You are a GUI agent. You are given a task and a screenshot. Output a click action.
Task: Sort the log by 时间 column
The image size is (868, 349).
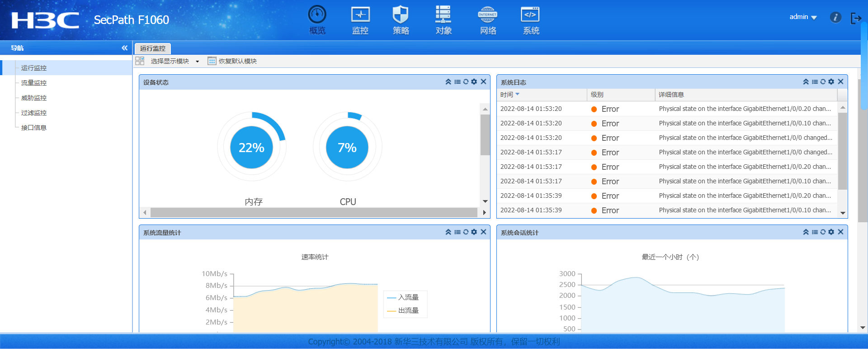pyautogui.click(x=509, y=95)
